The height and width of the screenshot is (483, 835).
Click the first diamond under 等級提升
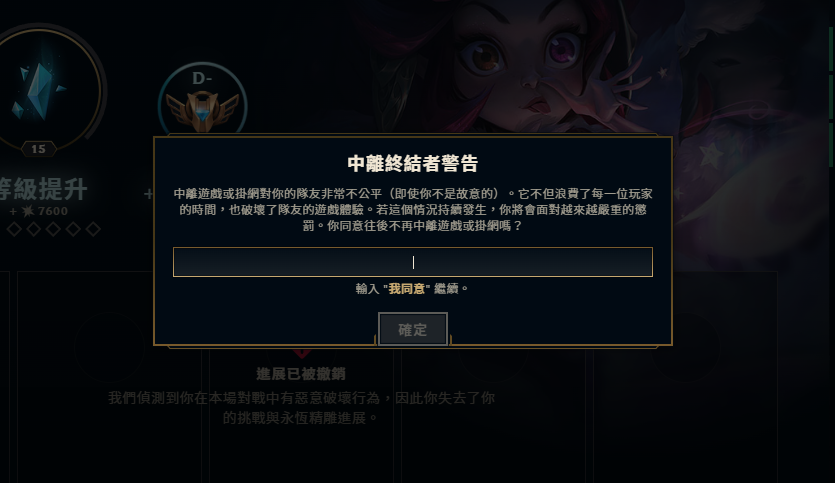[14, 230]
